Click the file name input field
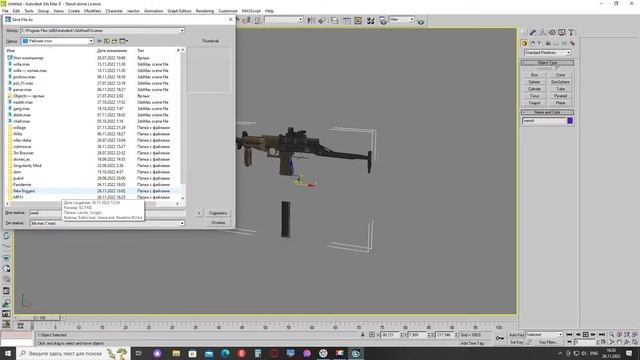This screenshot has height=360, width=640. 108,213
